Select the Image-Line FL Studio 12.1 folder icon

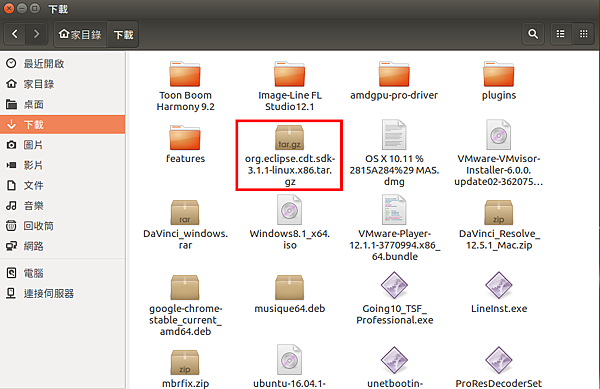click(x=290, y=73)
